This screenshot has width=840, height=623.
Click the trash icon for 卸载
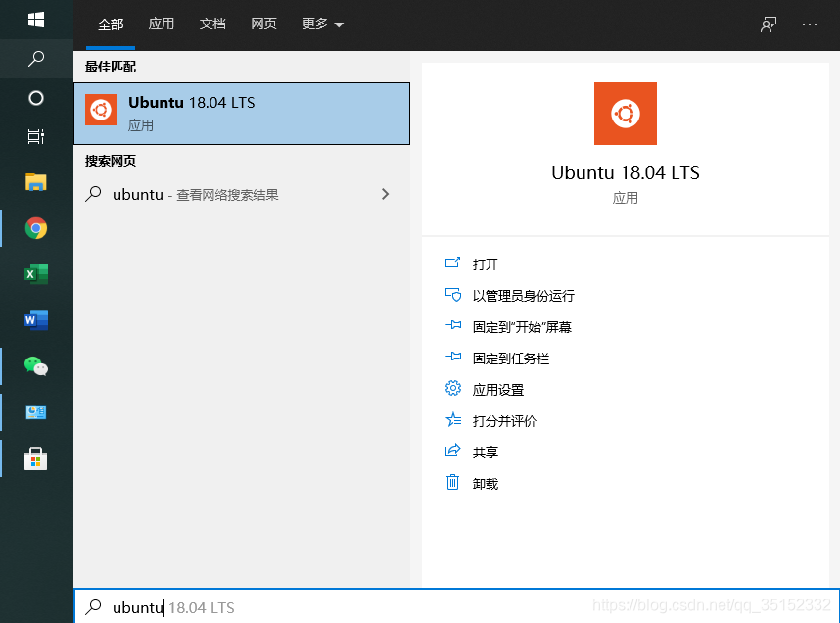pyautogui.click(x=452, y=483)
